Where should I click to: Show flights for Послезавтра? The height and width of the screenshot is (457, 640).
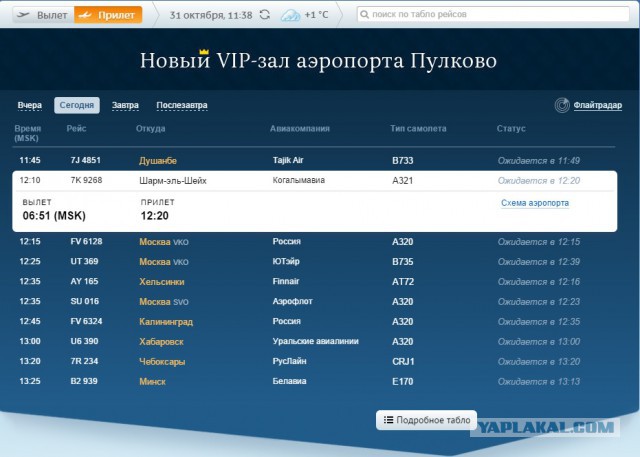[x=182, y=105]
